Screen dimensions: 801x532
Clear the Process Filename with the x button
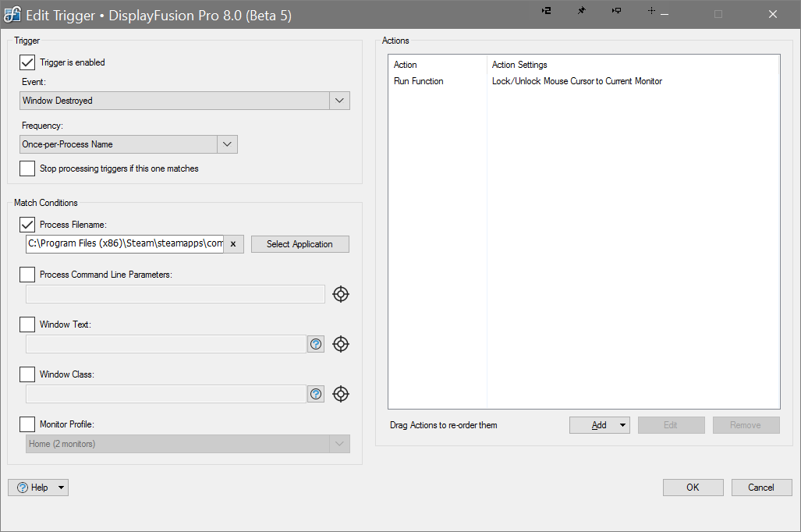[233, 244]
